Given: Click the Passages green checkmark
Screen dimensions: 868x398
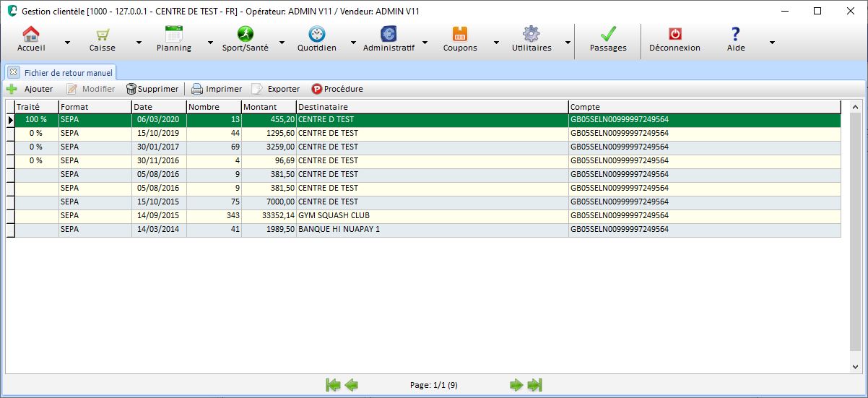Looking at the screenshot, I should point(608,35).
